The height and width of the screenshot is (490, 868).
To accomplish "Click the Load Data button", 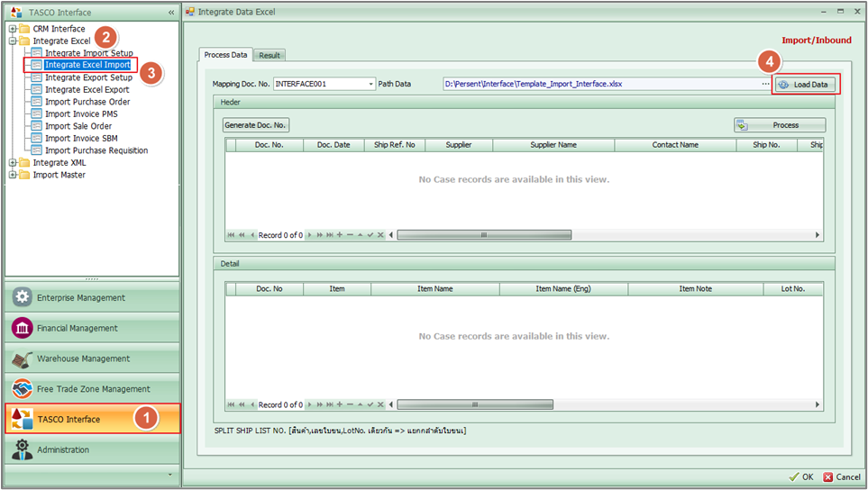I will [x=803, y=85].
